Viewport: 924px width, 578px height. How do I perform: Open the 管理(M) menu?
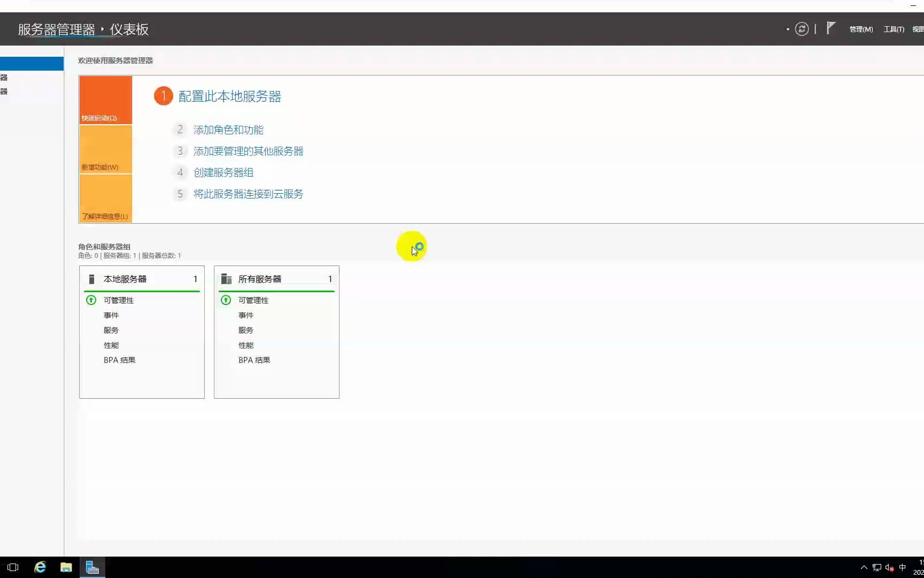861,29
